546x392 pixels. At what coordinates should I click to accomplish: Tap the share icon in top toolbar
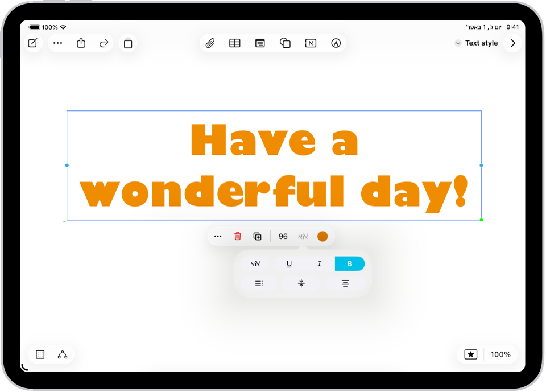point(81,43)
